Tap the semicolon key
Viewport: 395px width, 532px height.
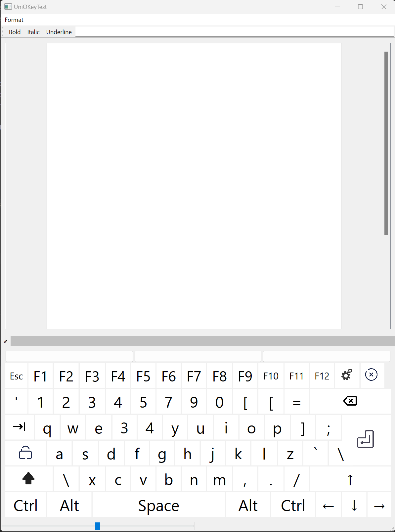click(x=329, y=427)
